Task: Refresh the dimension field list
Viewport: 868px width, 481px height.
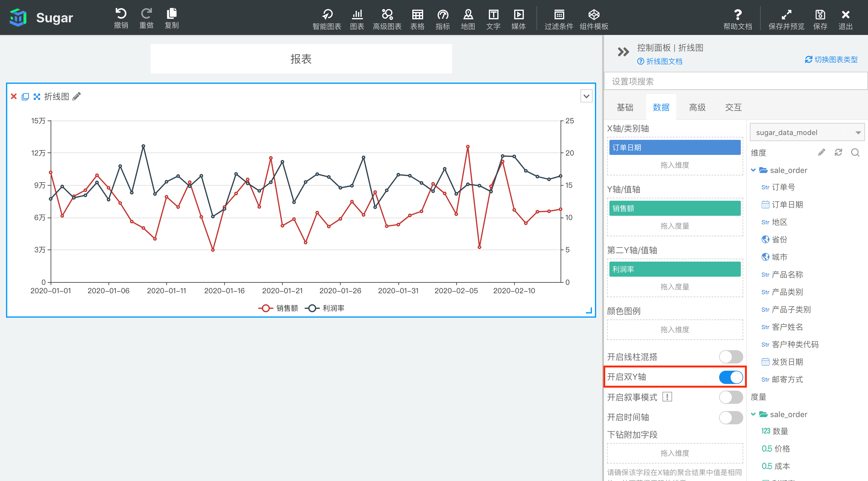Action: tap(838, 152)
